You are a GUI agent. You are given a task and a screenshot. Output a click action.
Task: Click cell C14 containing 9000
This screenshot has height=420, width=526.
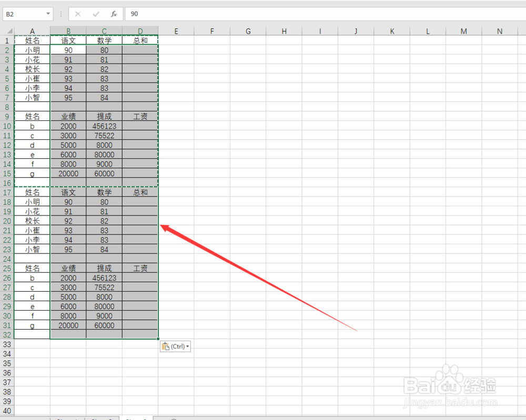coord(104,164)
